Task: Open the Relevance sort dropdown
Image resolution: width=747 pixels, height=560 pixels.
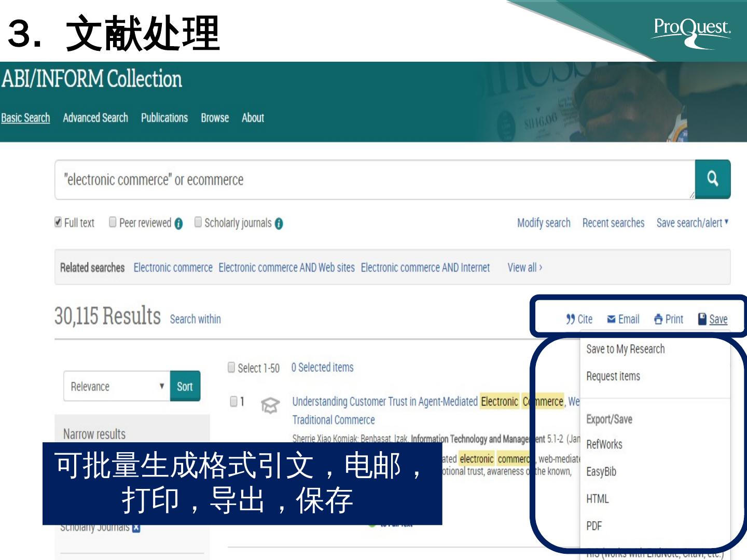Action: (117, 386)
